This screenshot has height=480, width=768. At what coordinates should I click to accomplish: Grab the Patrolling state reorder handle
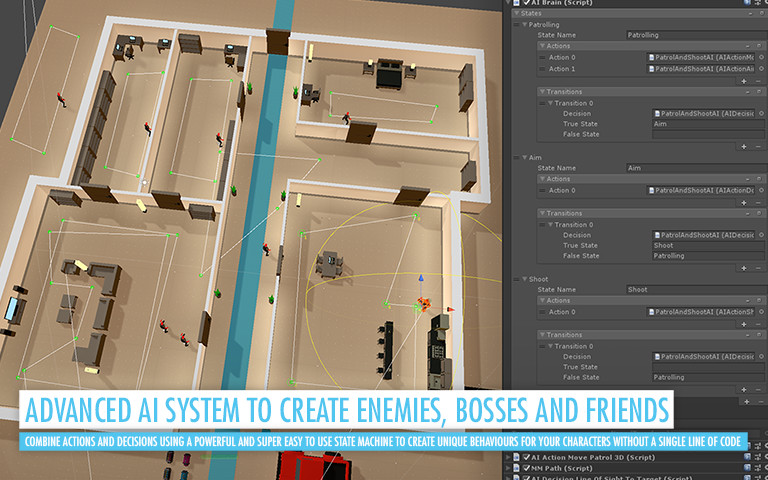516,24
